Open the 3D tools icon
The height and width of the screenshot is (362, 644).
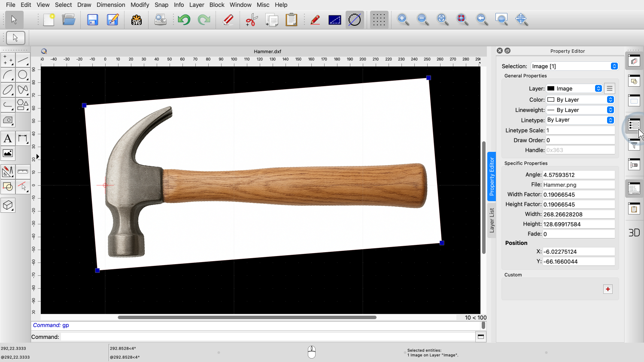point(8,205)
